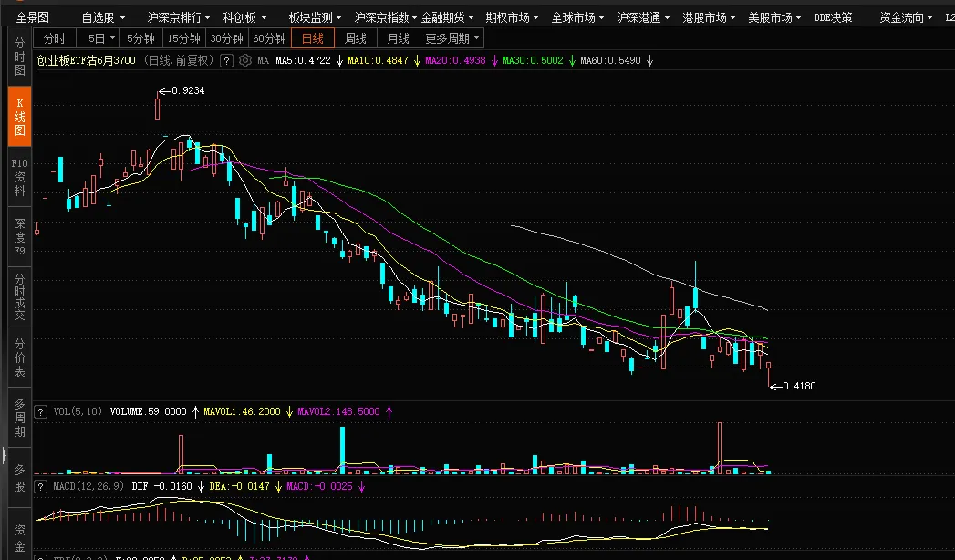
Task: Open the 分时成交 sidebar panel
Action: (19, 297)
